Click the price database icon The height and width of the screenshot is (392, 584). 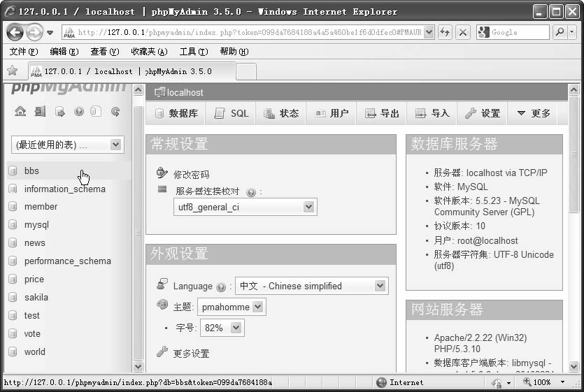click(13, 280)
